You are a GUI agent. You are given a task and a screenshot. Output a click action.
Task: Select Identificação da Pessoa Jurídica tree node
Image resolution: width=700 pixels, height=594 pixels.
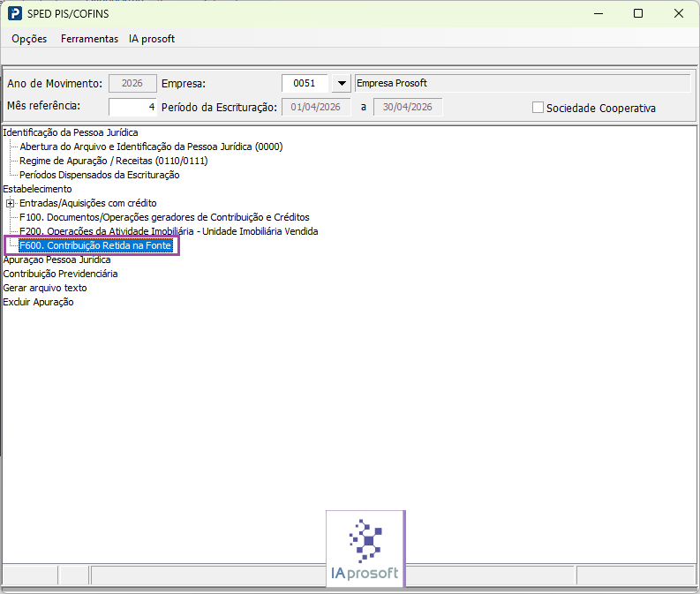[71, 132]
